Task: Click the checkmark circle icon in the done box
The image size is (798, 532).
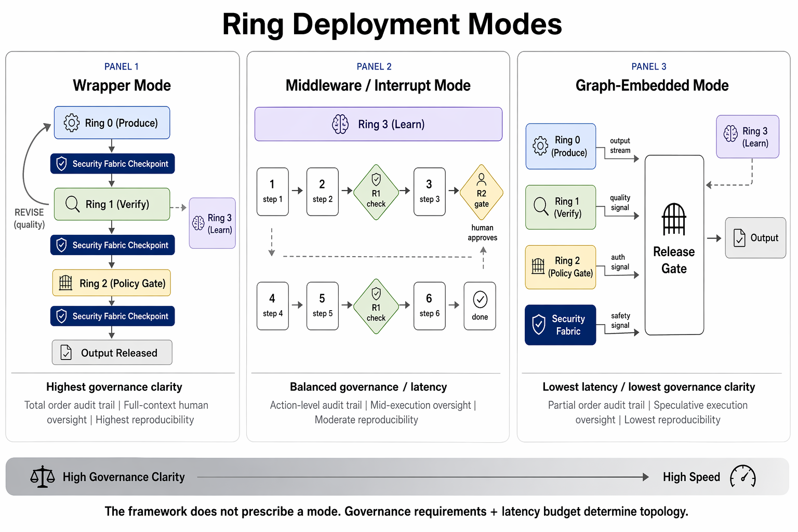Action: 480,299
